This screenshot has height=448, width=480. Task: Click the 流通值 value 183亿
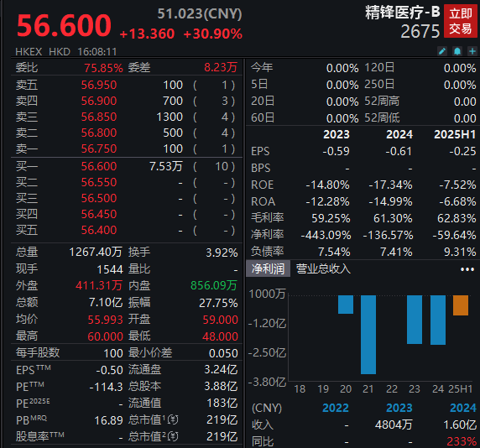tap(222, 403)
